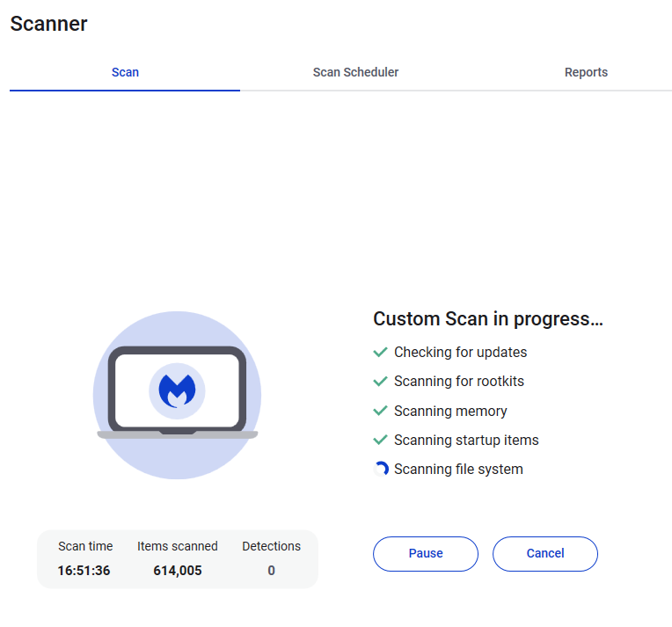Screen dimensions: 672x627
Task: Click the 'Detections' label
Action: pos(271,546)
